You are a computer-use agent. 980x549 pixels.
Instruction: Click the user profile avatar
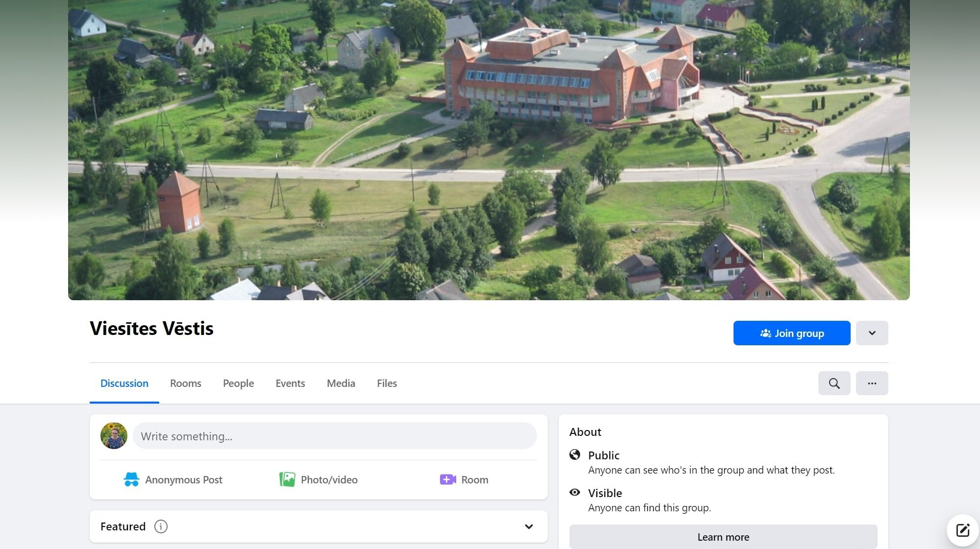click(114, 436)
